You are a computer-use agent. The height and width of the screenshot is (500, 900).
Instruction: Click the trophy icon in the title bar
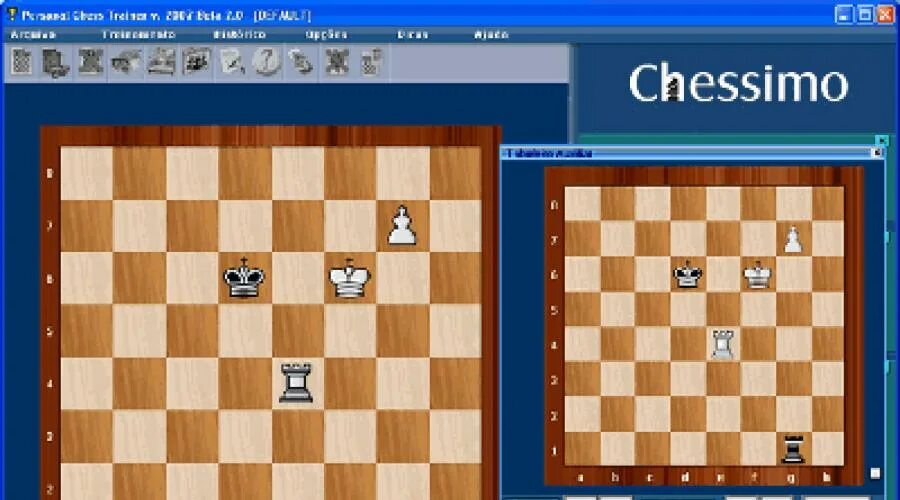click(11, 14)
